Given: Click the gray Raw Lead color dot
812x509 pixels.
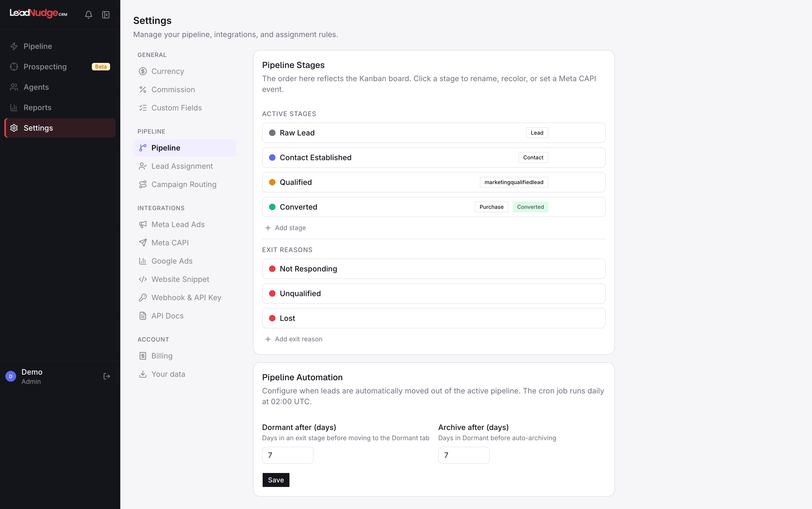Looking at the screenshot, I should [x=272, y=133].
